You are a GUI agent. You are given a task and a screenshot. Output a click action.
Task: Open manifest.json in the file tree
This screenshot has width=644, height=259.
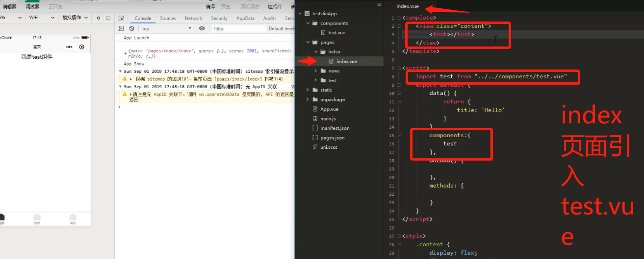(335, 128)
